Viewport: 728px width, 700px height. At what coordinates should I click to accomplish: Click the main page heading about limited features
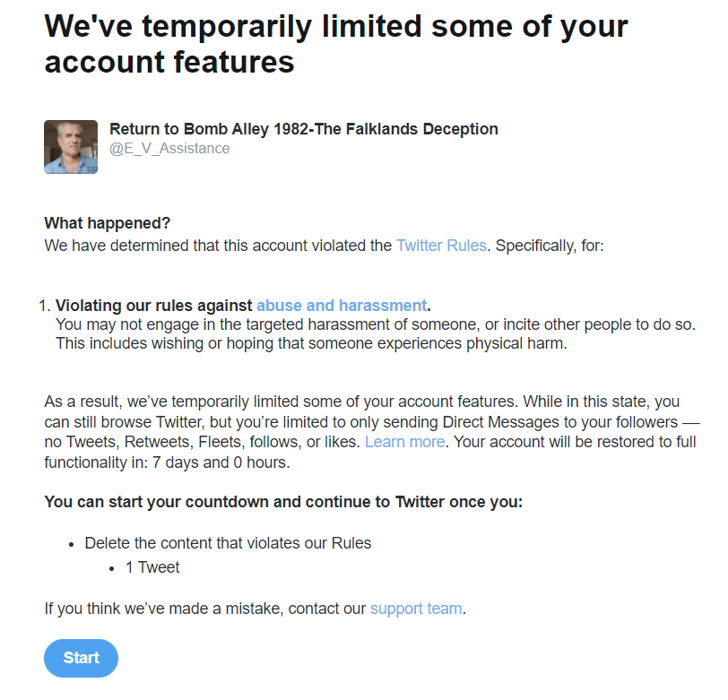[336, 43]
